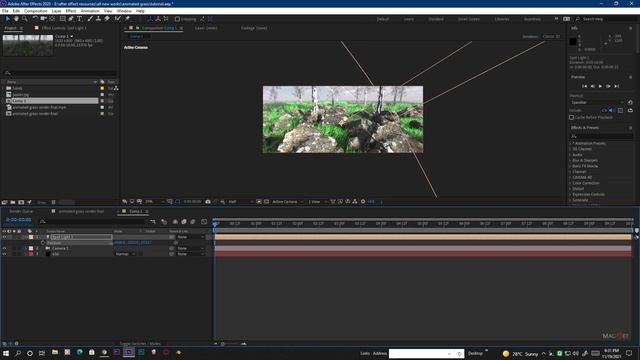Image resolution: width=640 pixels, height=360 pixels.
Task: Step back one frame in Preview panel
Action: [x=592, y=86]
